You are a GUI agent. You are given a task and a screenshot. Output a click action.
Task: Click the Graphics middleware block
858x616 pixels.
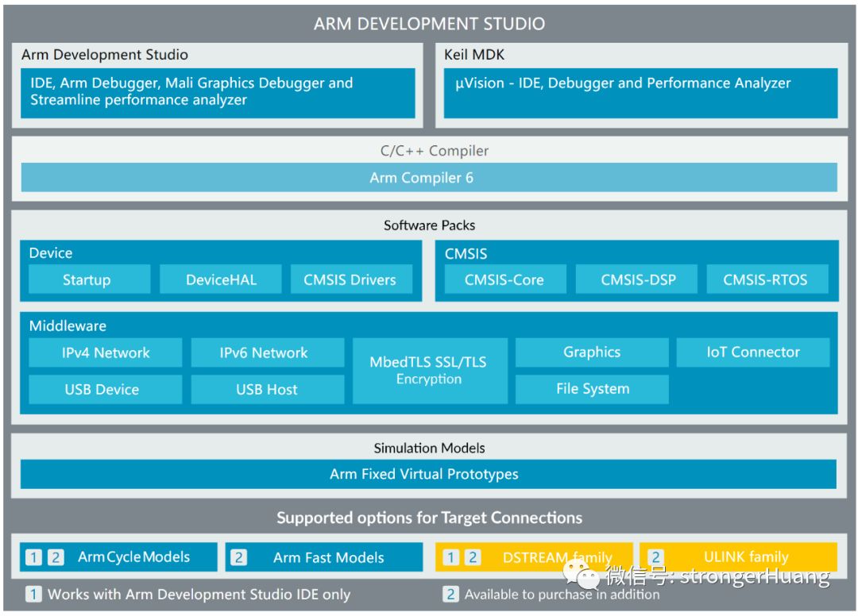tap(593, 352)
